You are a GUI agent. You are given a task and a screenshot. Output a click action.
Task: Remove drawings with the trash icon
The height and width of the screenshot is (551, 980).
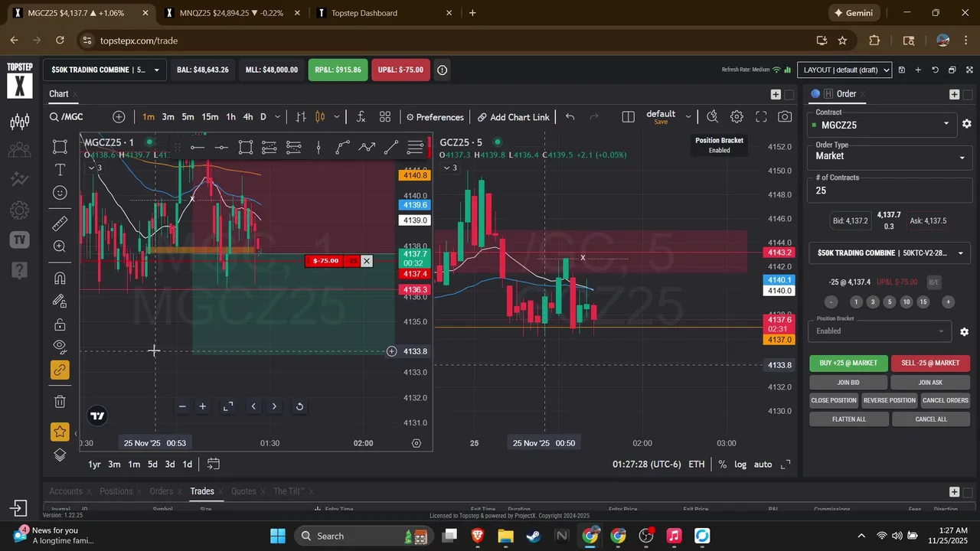pyautogui.click(x=60, y=401)
